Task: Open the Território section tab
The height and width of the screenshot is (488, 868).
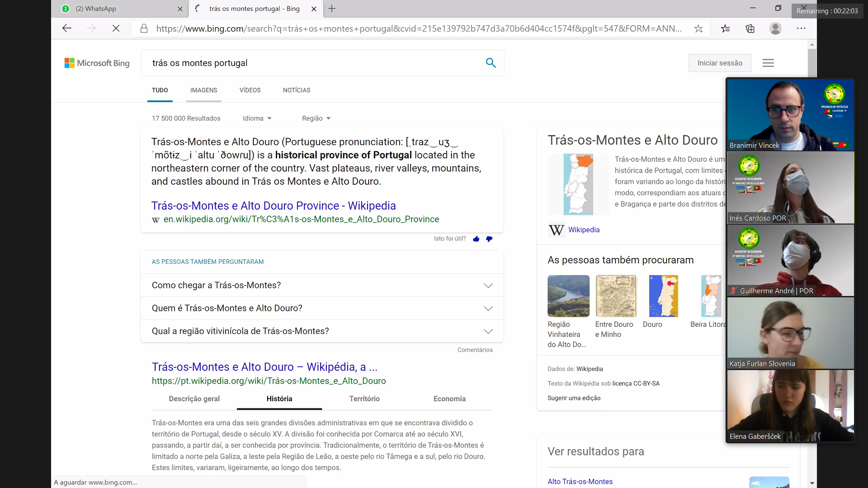Action: [364, 399]
